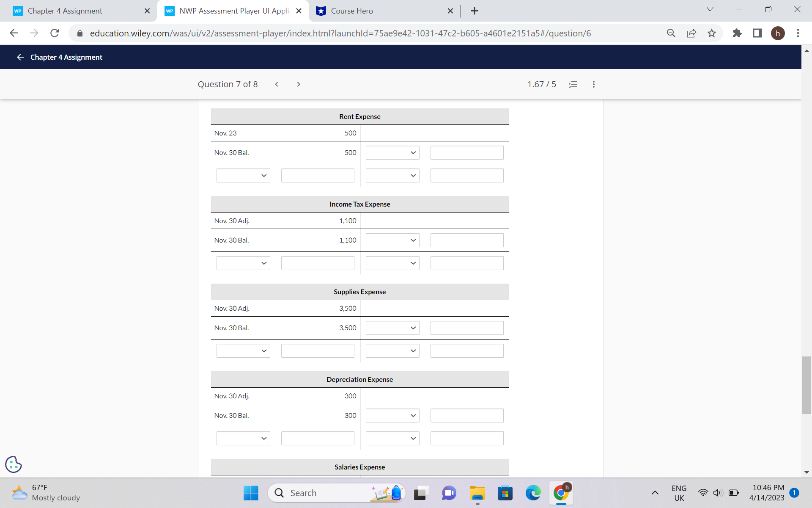This screenshot has height=508, width=812.
Task: Click the profile avatar icon in Chrome toolbar
Action: coord(779,33)
